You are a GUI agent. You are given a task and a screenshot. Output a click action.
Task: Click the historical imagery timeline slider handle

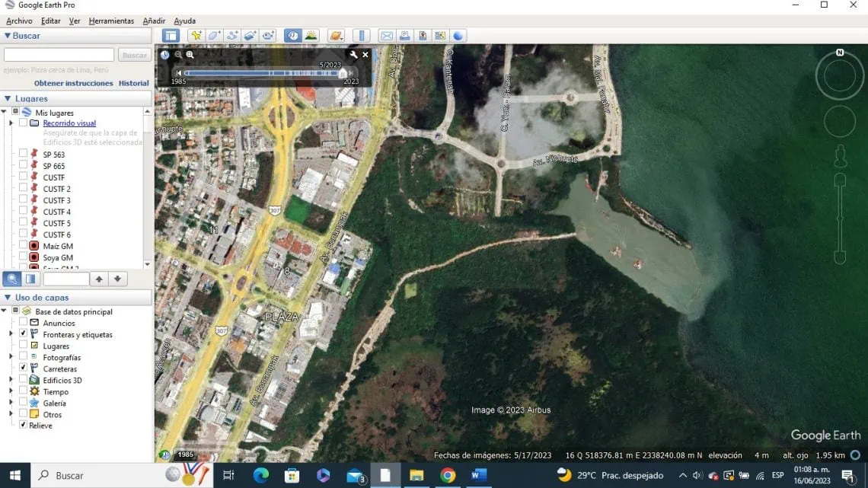click(x=343, y=73)
